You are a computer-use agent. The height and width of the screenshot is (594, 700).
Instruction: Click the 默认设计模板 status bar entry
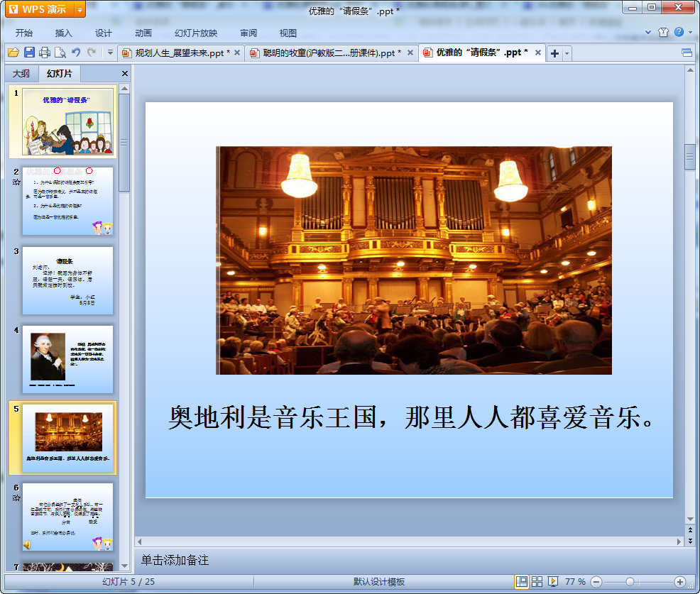click(379, 581)
